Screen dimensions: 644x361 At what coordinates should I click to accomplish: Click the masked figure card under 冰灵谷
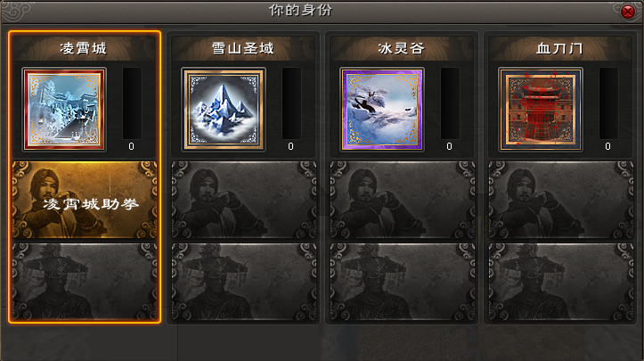(403, 282)
